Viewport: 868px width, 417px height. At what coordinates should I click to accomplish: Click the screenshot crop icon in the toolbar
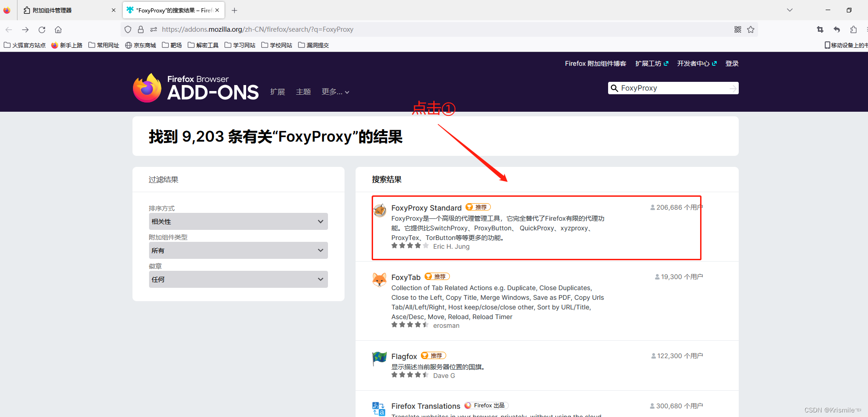click(820, 29)
